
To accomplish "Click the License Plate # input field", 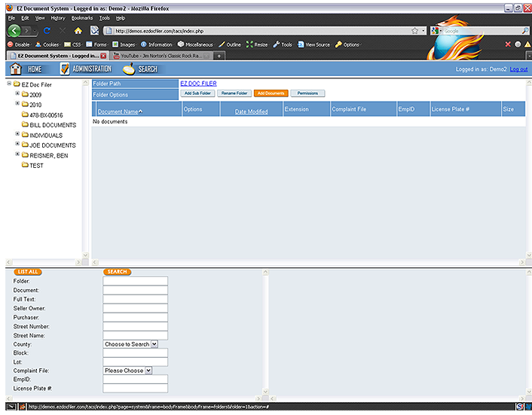I will pyautogui.click(x=136, y=388).
